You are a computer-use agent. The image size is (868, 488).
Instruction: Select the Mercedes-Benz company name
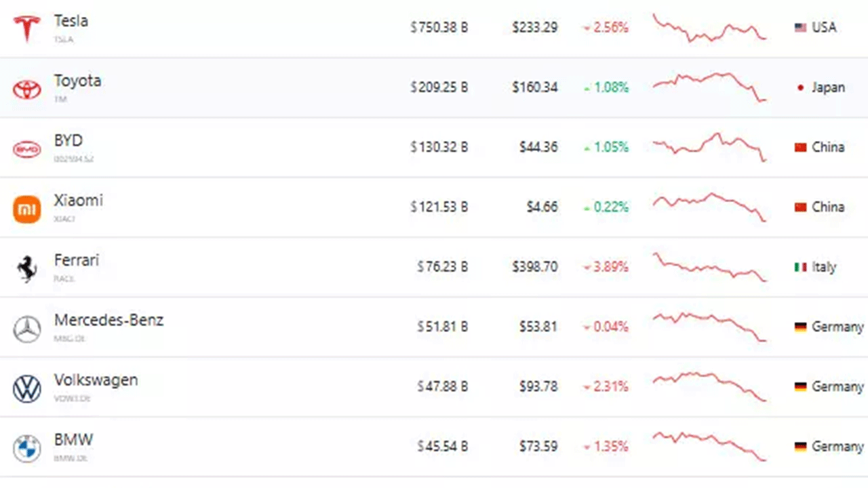coord(108,320)
